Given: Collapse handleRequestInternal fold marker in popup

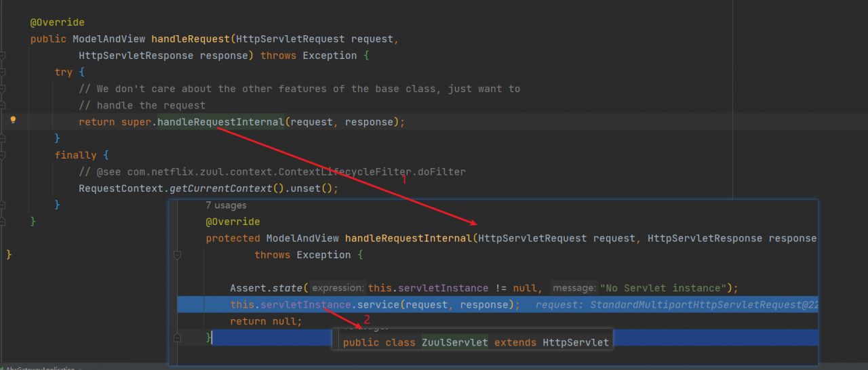Looking at the screenshot, I should (178, 255).
